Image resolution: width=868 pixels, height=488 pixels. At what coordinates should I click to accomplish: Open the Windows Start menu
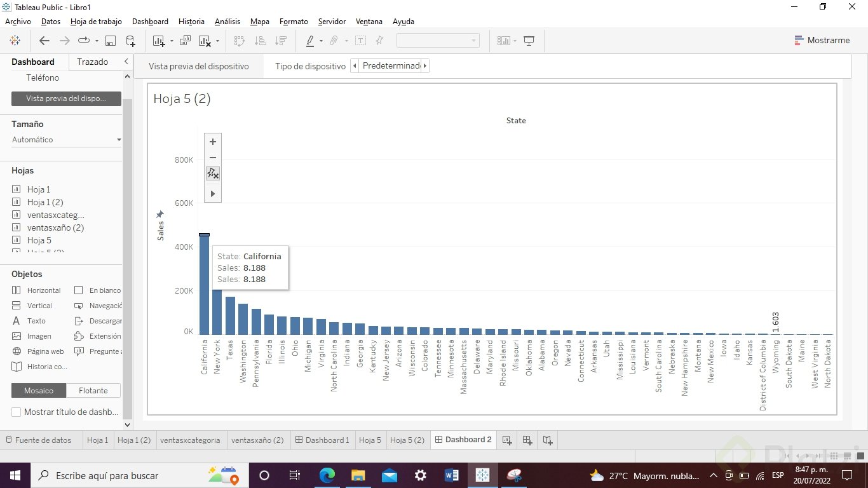[15, 475]
